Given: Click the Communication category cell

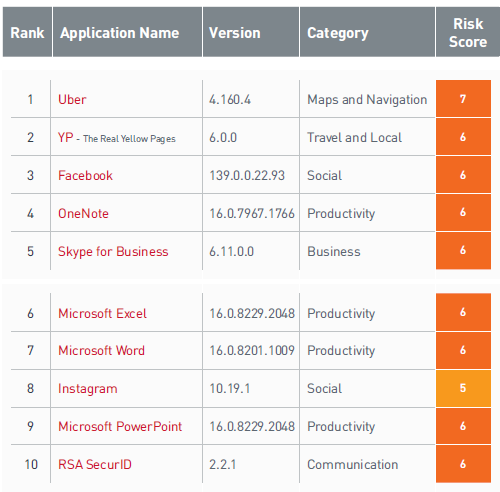Looking at the screenshot, I should pyautogui.click(x=353, y=464).
